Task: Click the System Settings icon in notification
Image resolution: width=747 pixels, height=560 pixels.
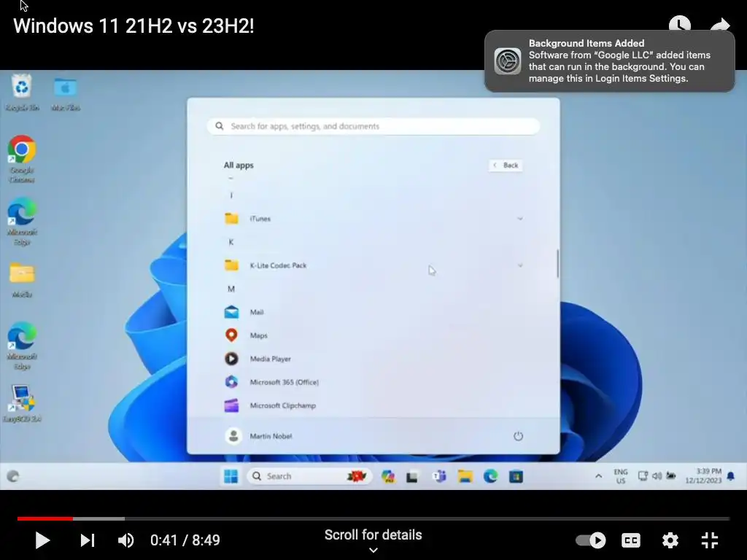Action: tap(508, 61)
